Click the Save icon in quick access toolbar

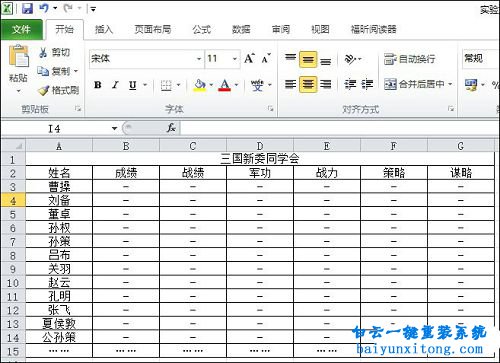pos(27,8)
